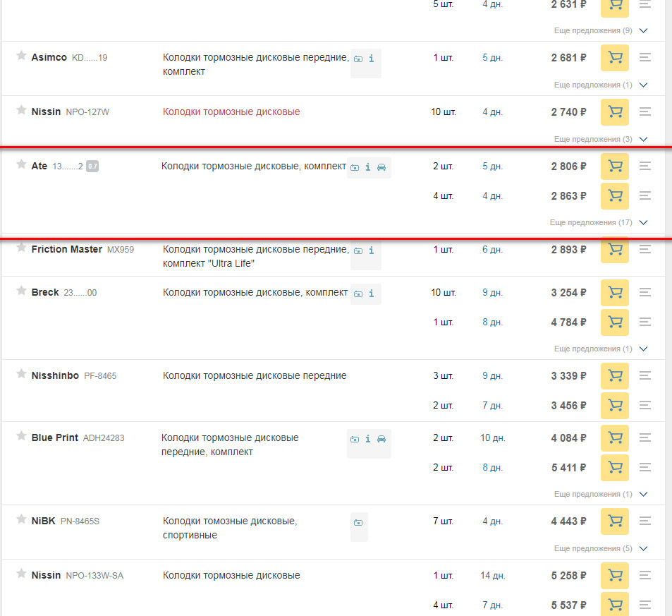Screen dimensions: 672x616
Task: Open info icon for Ate brake pads
Action: tap(367, 167)
